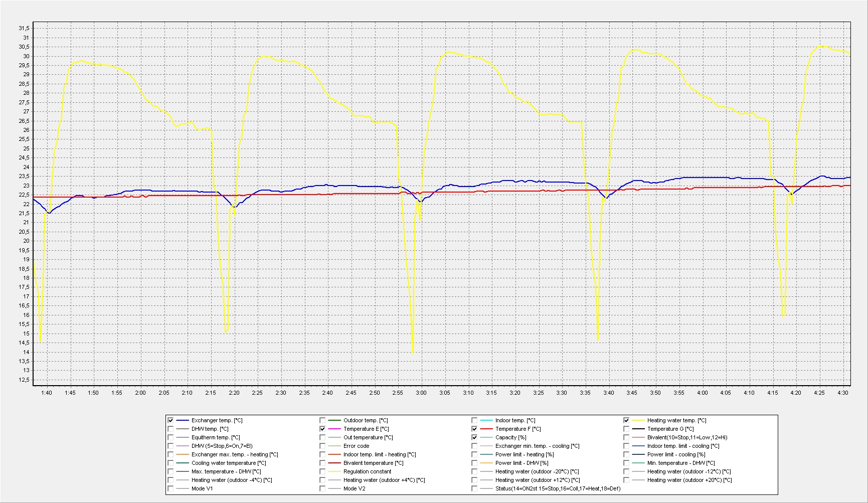Check the Indoor temp. limit - cooling box

[626, 446]
